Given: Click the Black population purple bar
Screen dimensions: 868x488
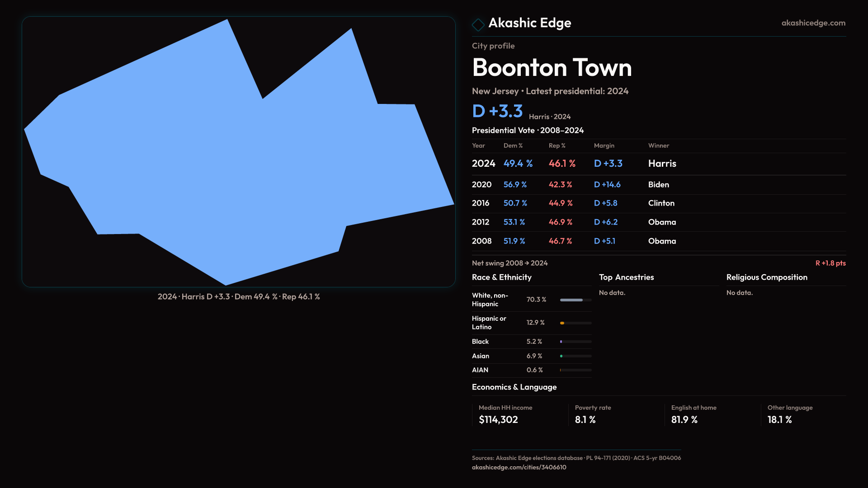Looking at the screenshot, I should [561, 342].
